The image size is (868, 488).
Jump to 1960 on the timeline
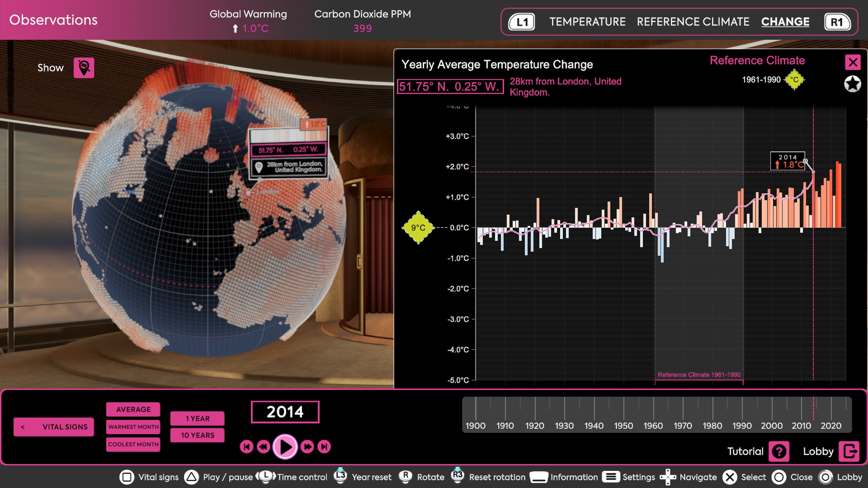click(653, 414)
